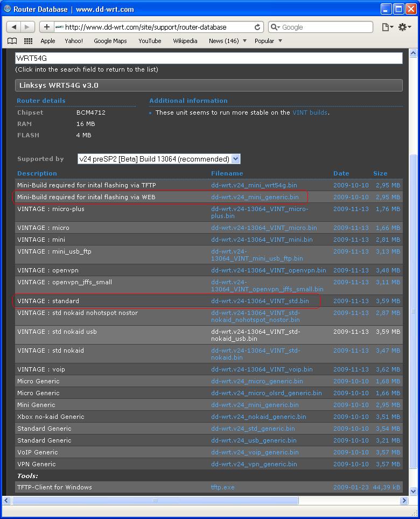Go back with the Back arrow button

click(x=14, y=27)
